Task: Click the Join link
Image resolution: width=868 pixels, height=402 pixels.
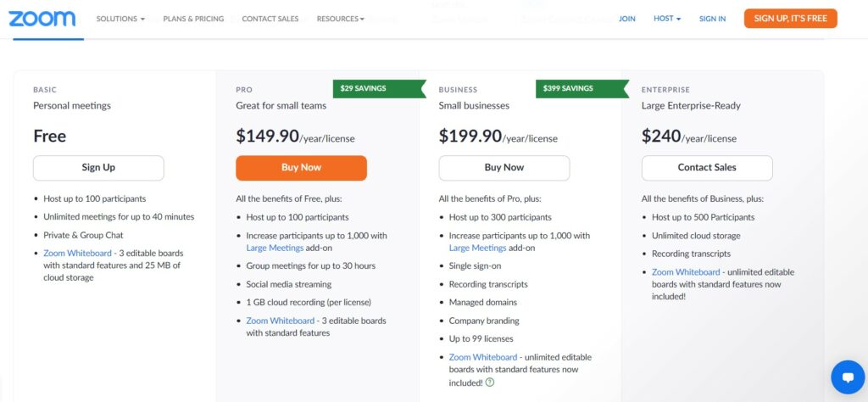Action: pos(627,19)
